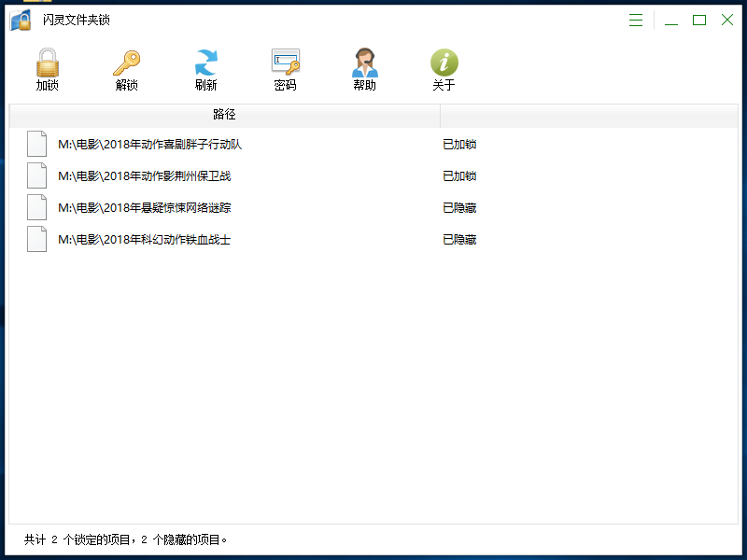This screenshot has height=560, width=747.
Task: Click the file icon for 荆州保卫战
Action: 36,175
